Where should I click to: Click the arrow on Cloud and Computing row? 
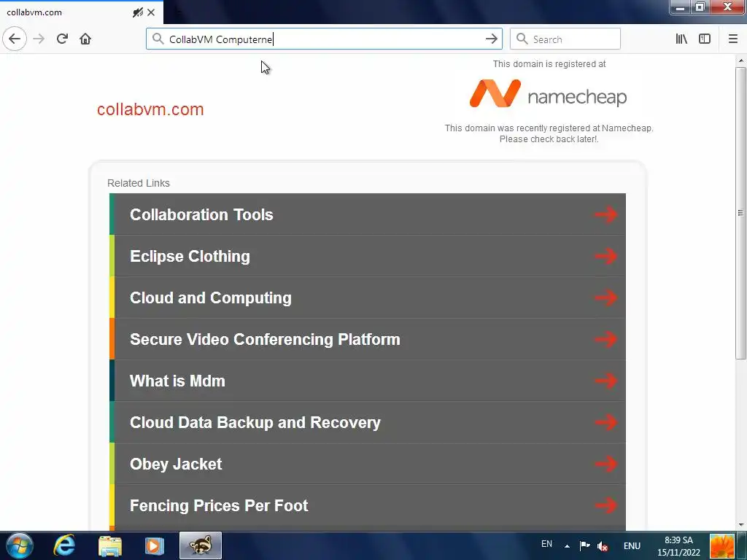[x=606, y=297]
